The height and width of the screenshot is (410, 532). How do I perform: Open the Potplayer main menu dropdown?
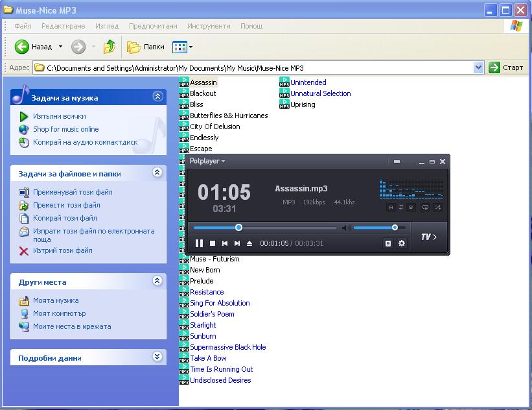click(207, 161)
